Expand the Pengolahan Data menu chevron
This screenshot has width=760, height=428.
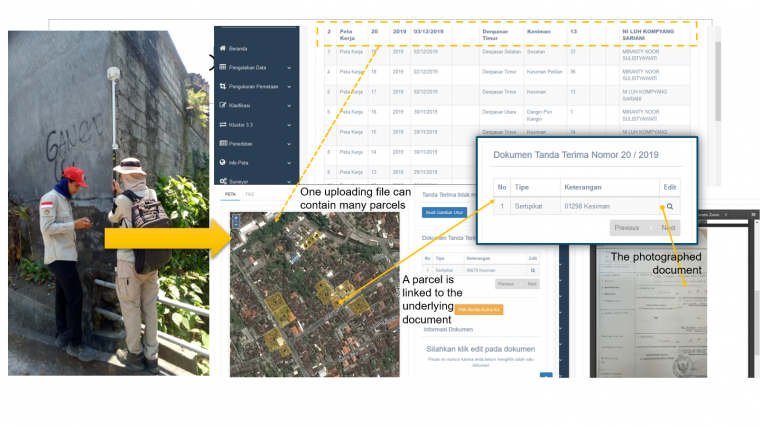coord(289,68)
